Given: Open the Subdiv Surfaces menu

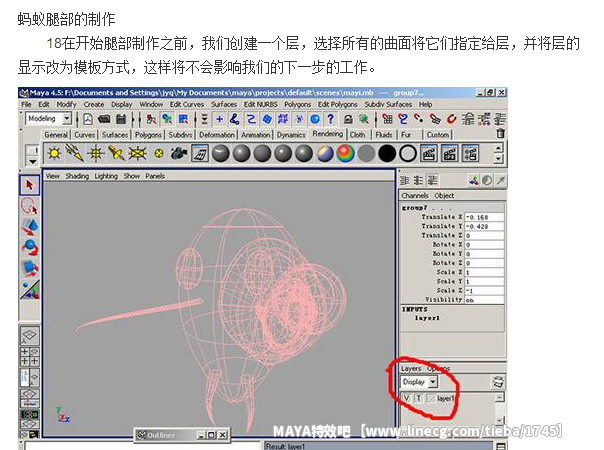Looking at the screenshot, I should pyautogui.click(x=388, y=104).
